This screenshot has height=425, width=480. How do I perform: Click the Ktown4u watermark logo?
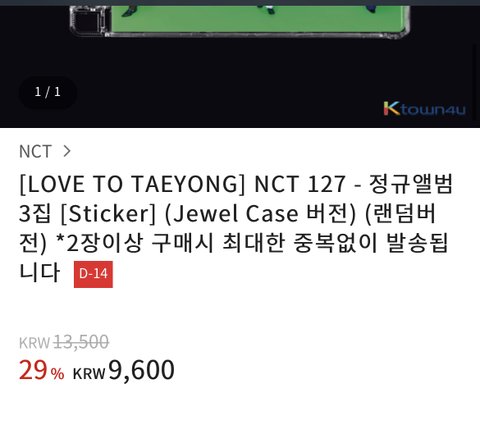pos(424,109)
